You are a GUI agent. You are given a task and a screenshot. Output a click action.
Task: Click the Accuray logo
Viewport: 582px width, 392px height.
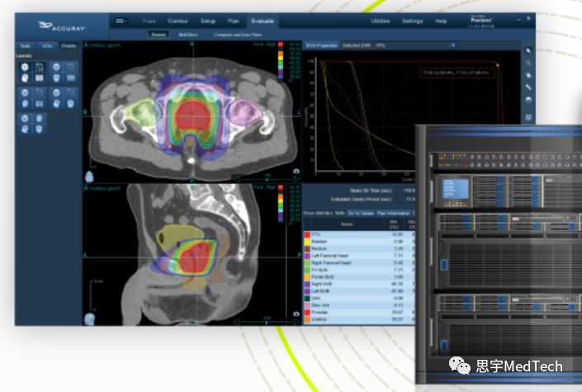62,26
